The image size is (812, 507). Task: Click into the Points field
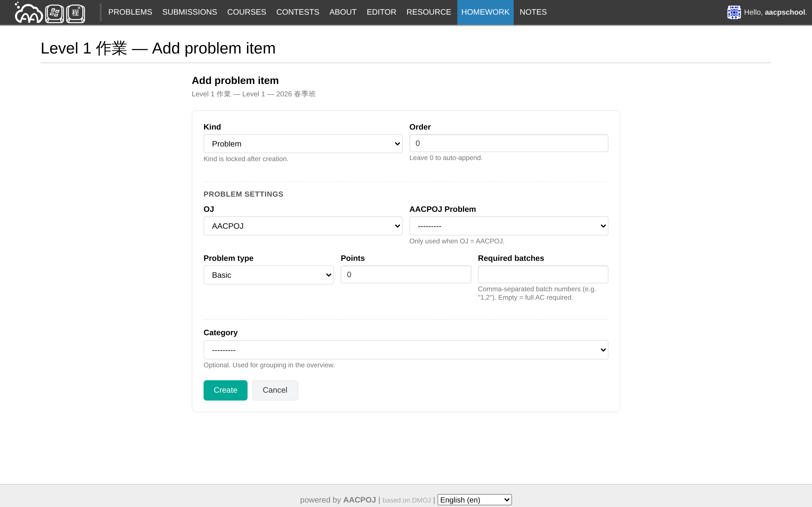click(406, 275)
